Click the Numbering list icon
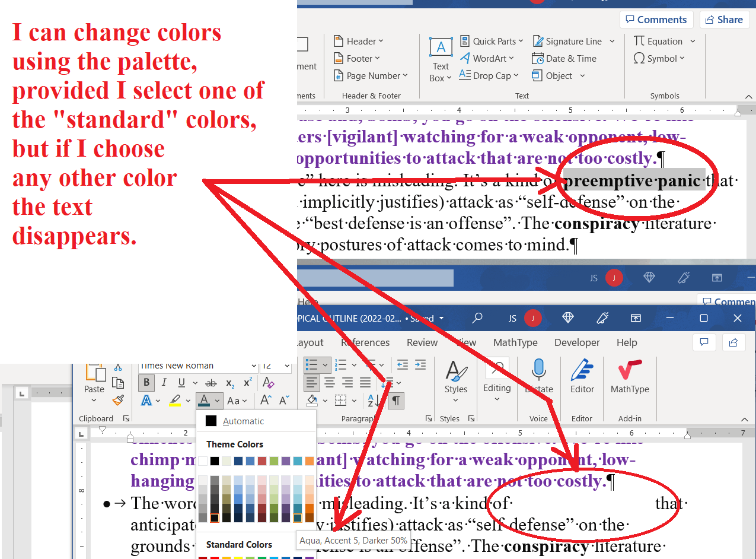 (340, 364)
